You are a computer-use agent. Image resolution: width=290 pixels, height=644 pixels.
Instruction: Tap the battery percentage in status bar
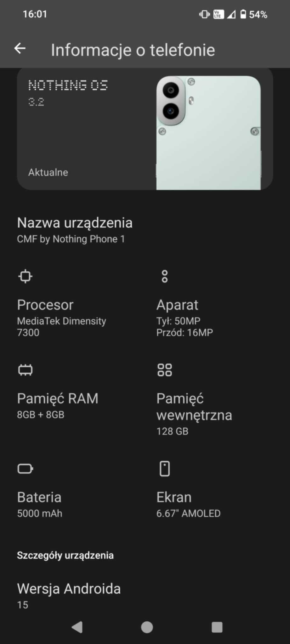point(258,14)
